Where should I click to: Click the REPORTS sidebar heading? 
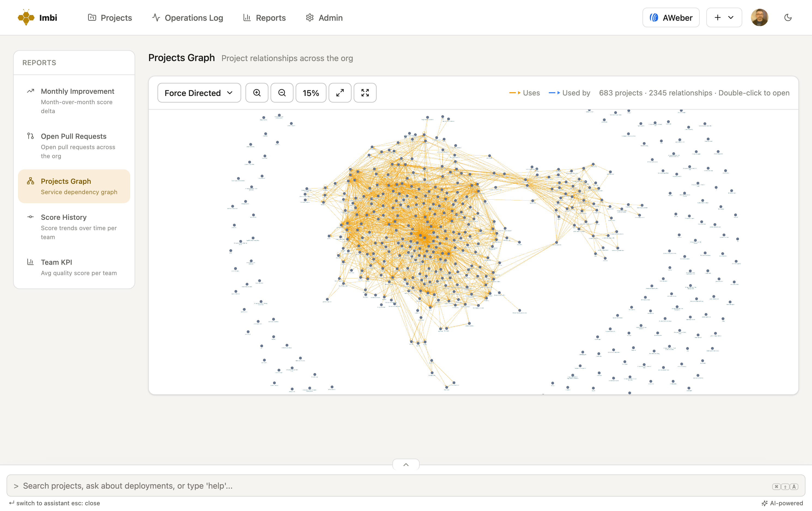(x=39, y=63)
